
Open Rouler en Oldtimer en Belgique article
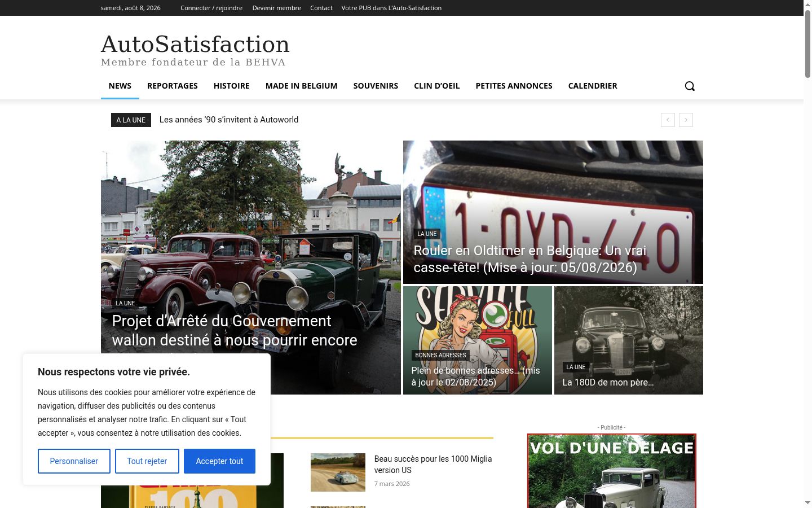coord(530,259)
